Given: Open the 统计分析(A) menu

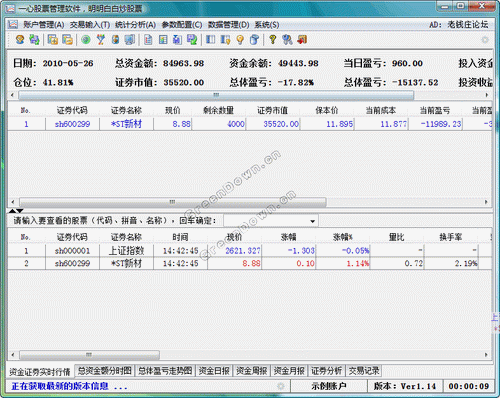Looking at the screenshot, I should click(135, 25).
